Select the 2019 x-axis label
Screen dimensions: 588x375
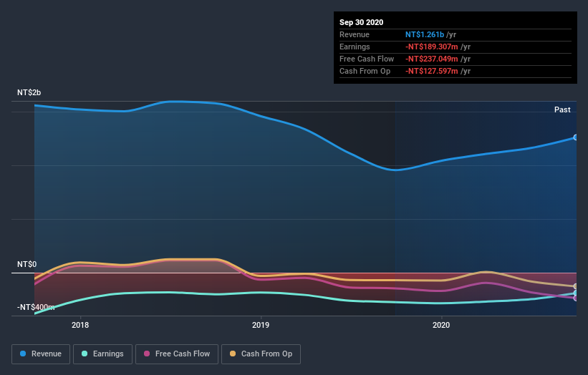(261, 325)
